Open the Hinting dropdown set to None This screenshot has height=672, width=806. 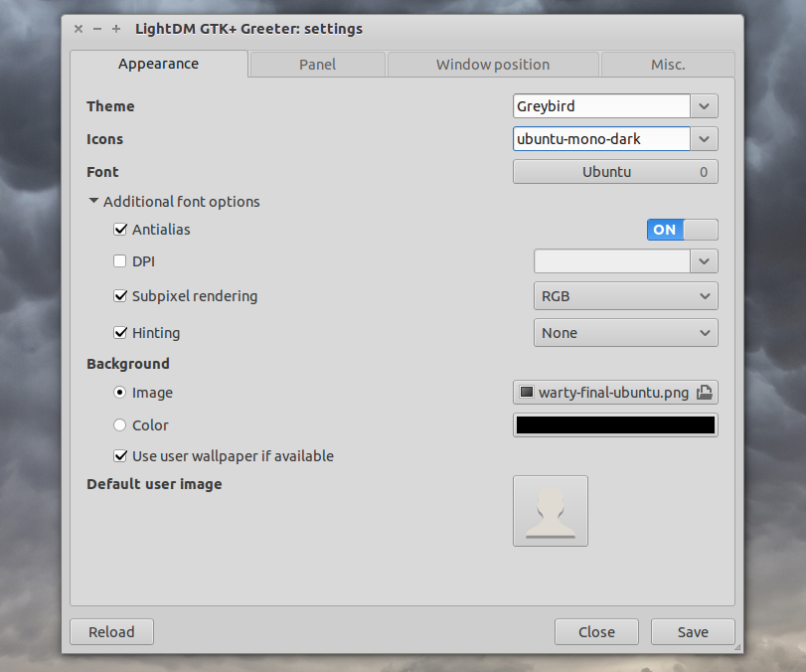(705, 332)
